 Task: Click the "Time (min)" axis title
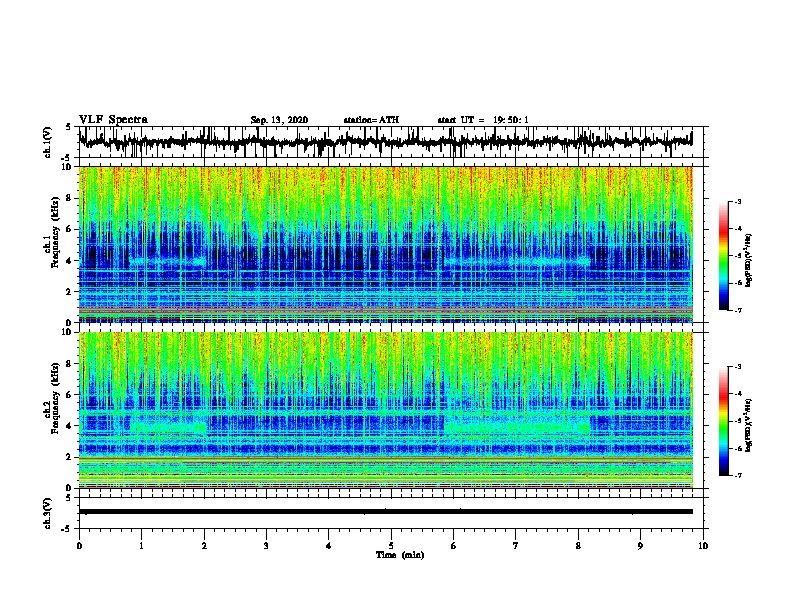(400, 555)
